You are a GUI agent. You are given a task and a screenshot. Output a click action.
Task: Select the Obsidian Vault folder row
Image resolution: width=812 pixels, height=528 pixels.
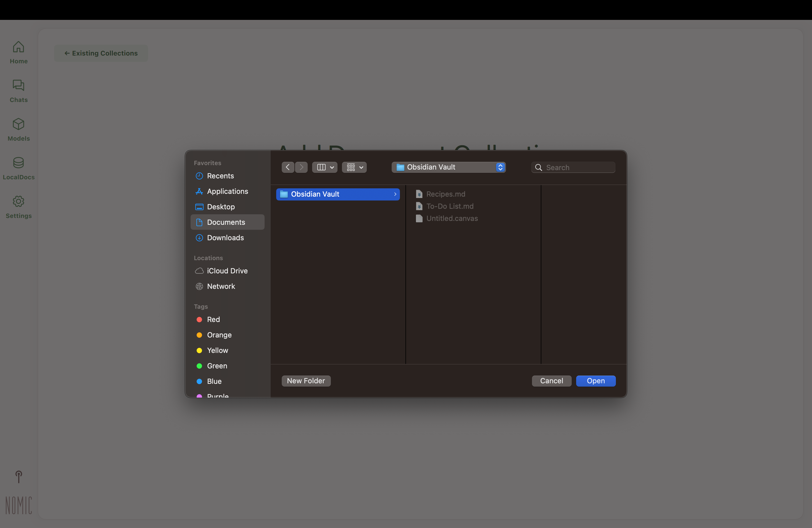click(338, 194)
